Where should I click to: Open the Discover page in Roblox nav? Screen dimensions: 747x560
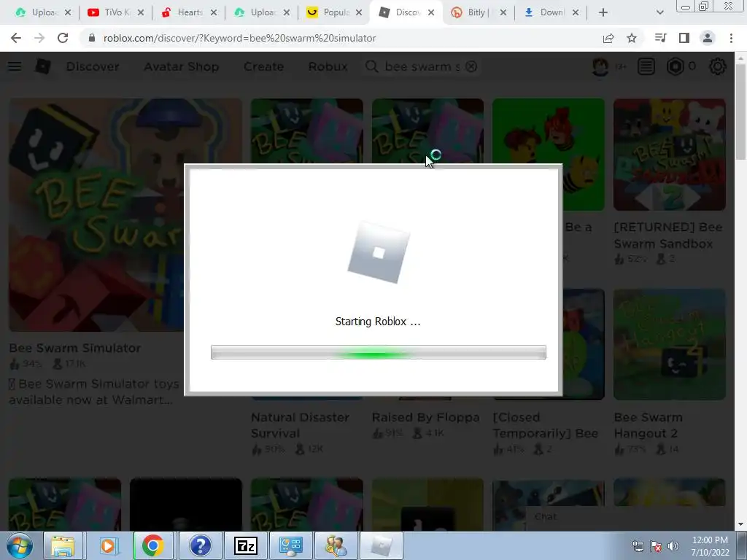(93, 66)
